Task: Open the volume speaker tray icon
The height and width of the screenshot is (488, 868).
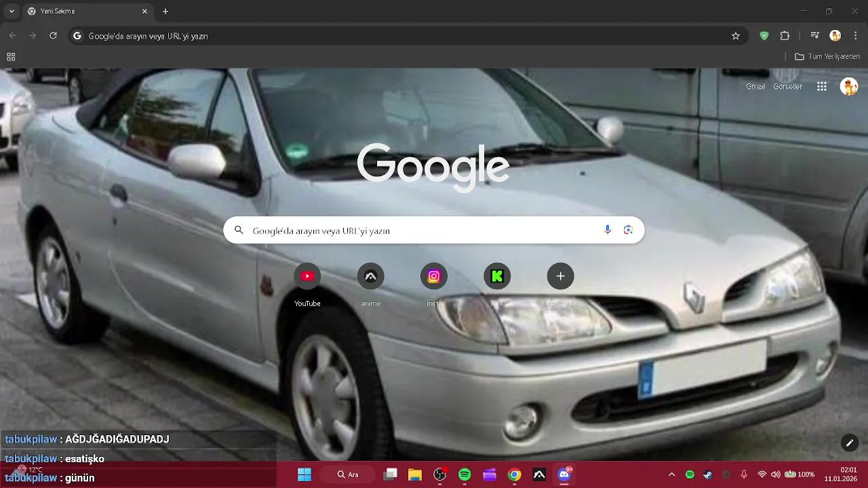Action: pyautogui.click(x=775, y=474)
